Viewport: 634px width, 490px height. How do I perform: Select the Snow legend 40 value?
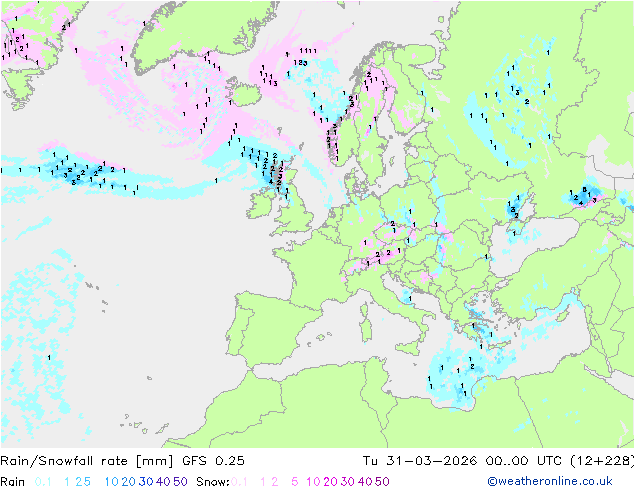(365, 482)
